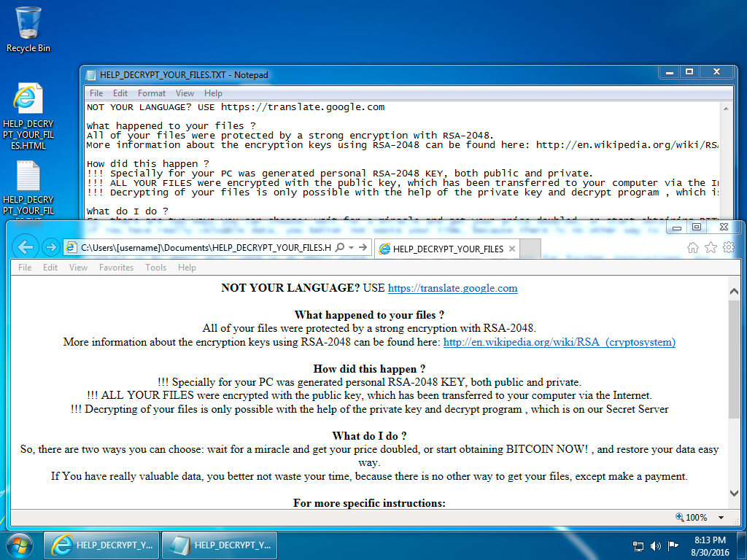Select HELP_DECRYPT_YOUR_FILES.HTML desktop icon
This screenshot has height=560, width=747.
(28, 117)
